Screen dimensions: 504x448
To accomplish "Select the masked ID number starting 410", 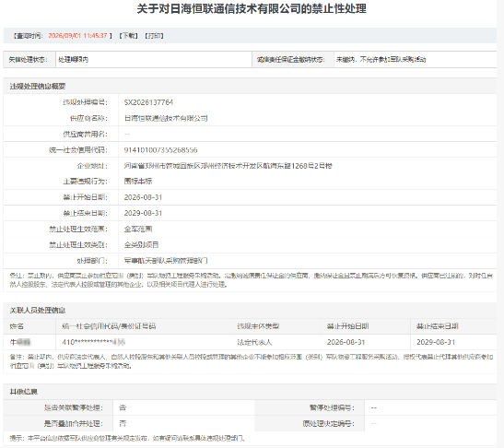I will click(x=94, y=342).
